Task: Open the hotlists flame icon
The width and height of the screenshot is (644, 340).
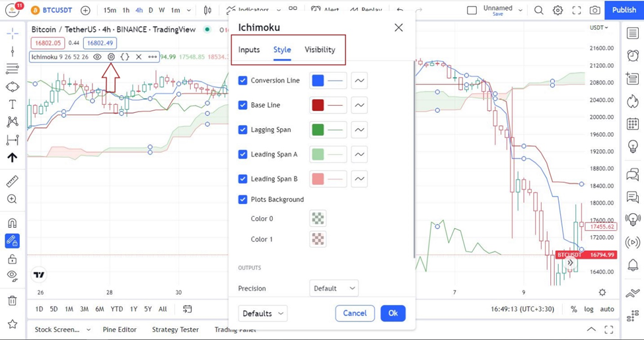Action: pyautogui.click(x=633, y=100)
